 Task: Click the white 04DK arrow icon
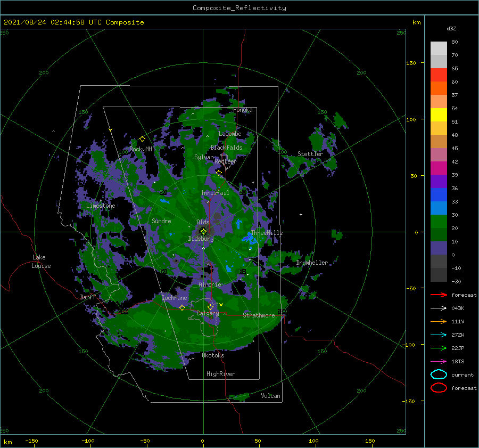439,308
